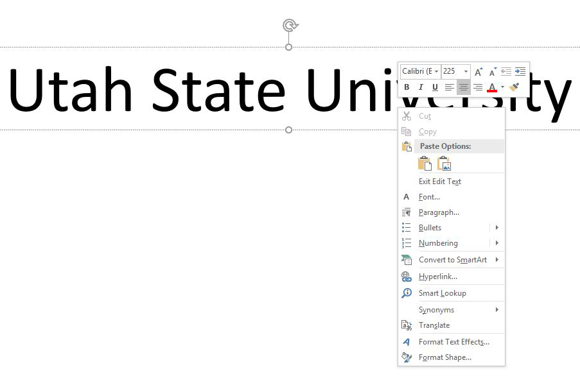580x392 pixels.
Task: Click the Paste Options clipboard icon
Action: click(407, 146)
